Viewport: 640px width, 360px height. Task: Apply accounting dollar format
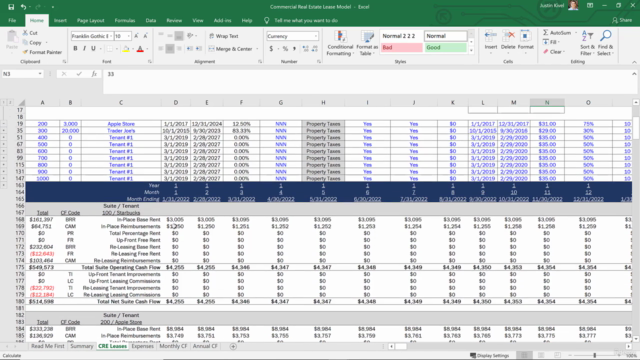(271, 49)
